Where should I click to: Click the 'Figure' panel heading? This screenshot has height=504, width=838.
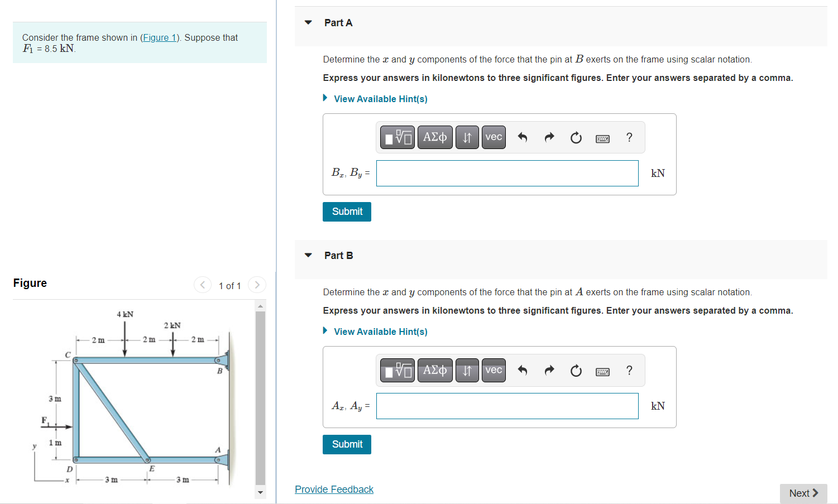point(30,283)
